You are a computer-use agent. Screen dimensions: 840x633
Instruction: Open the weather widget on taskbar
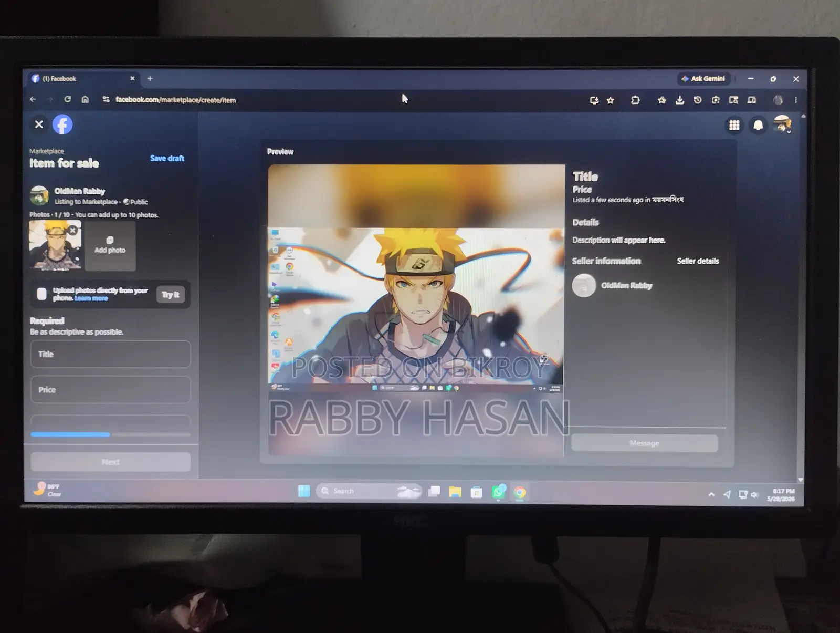(x=47, y=490)
